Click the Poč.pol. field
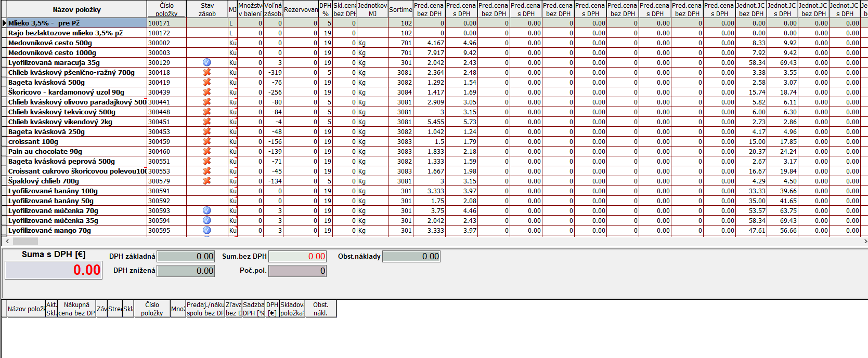868x358 pixels. pyautogui.click(x=297, y=271)
